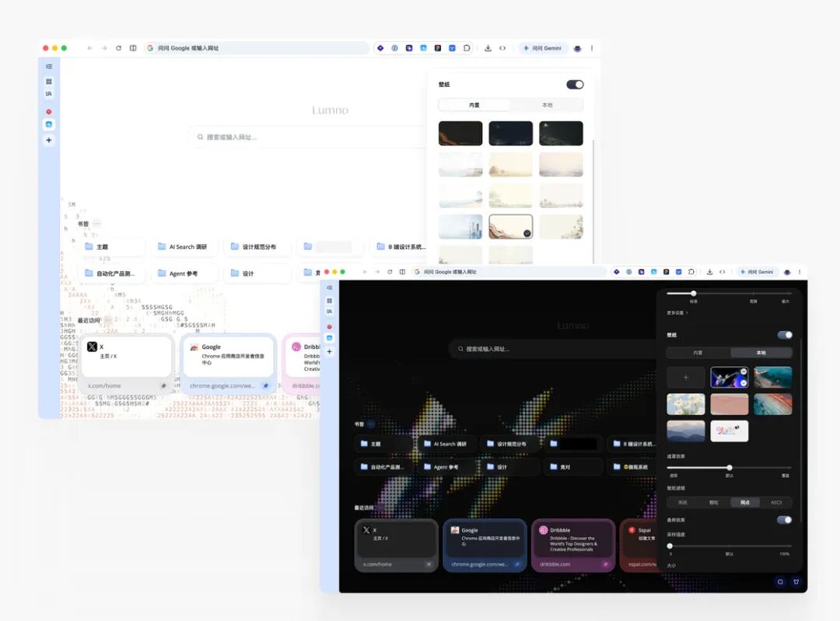Click the 遮罩效果 slider handle in the dark window
This screenshot has width=840, height=621.
point(729,467)
